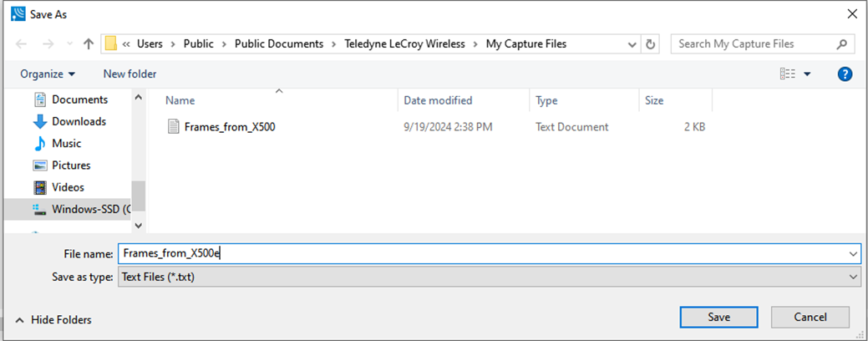This screenshot has width=868, height=341.
Task: Change your view icon button
Action: (x=787, y=74)
